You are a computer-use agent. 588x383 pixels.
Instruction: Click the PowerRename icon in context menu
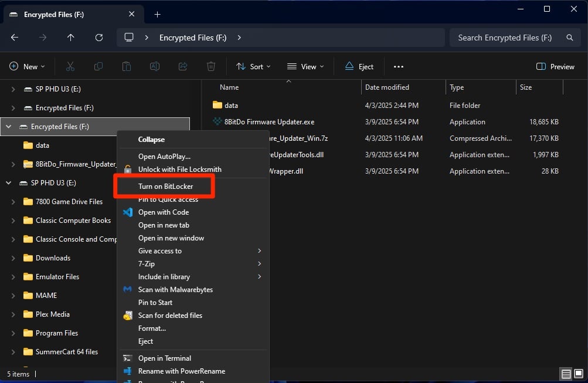(x=128, y=371)
